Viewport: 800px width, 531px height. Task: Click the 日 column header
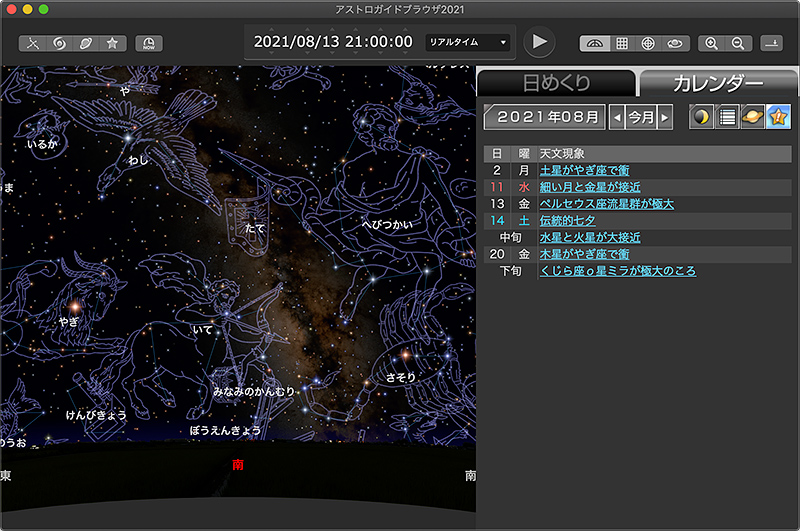(x=497, y=154)
